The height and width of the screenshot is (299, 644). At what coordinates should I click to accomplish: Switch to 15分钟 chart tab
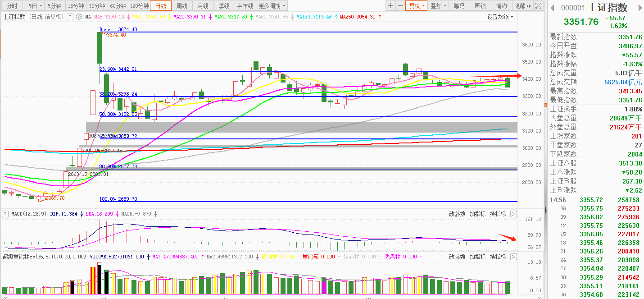pyautogui.click(x=76, y=6)
